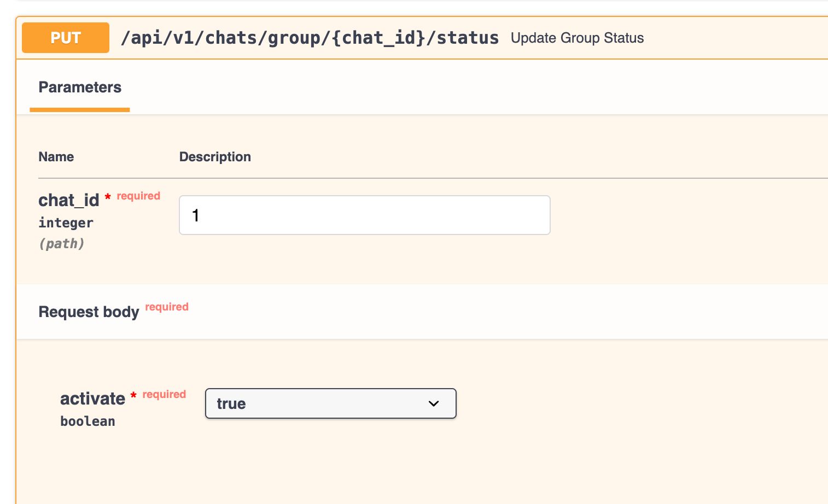Click the required label beside Request body

click(167, 307)
